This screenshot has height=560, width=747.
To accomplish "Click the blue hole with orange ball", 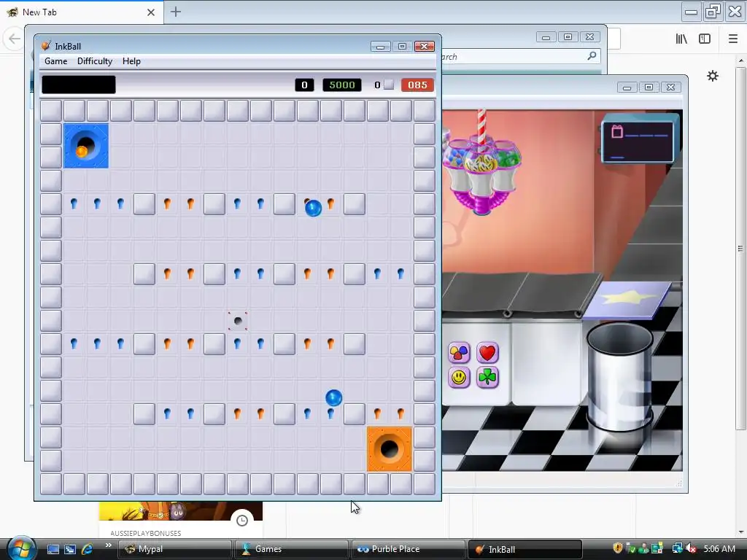I will click(x=86, y=146).
